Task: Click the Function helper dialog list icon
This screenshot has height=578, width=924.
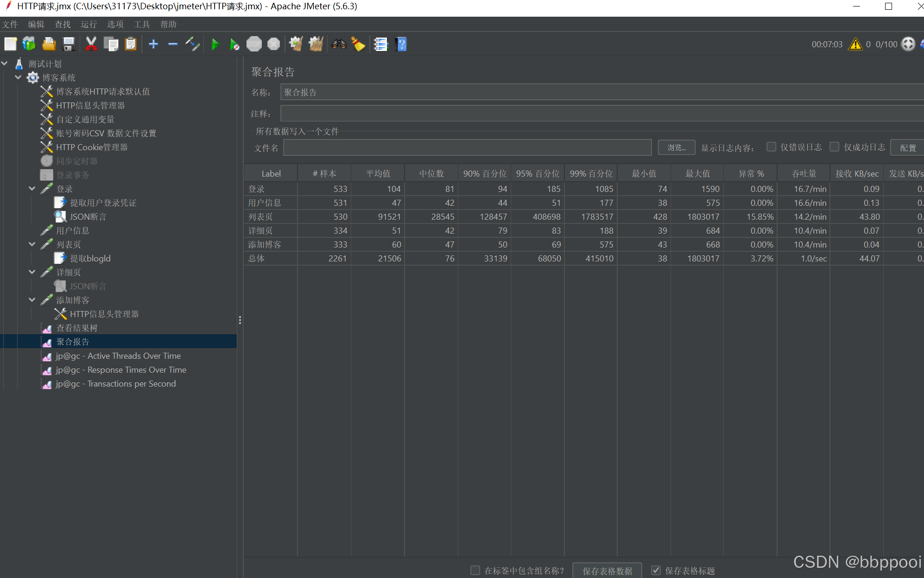Action: 381,44
